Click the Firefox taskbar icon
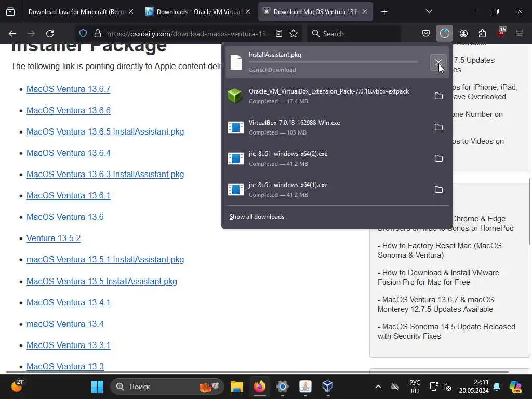This screenshot has width=532, height=399. click(260, 387)
